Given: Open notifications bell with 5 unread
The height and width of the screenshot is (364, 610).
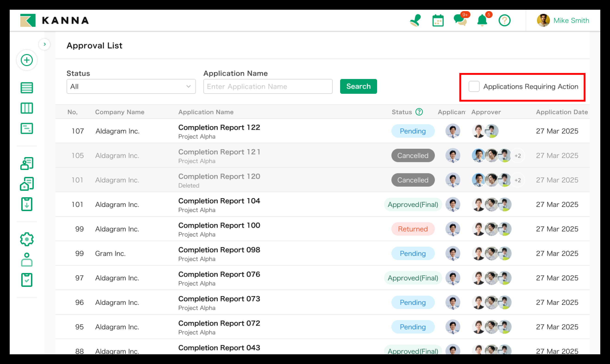Looking at the screenshot, I should 482,20.
